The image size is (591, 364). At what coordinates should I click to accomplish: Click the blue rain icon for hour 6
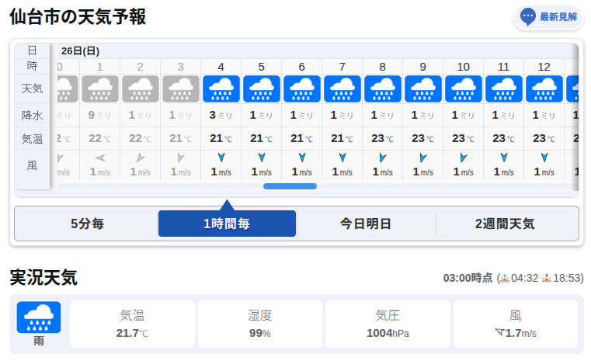(302, 89)
